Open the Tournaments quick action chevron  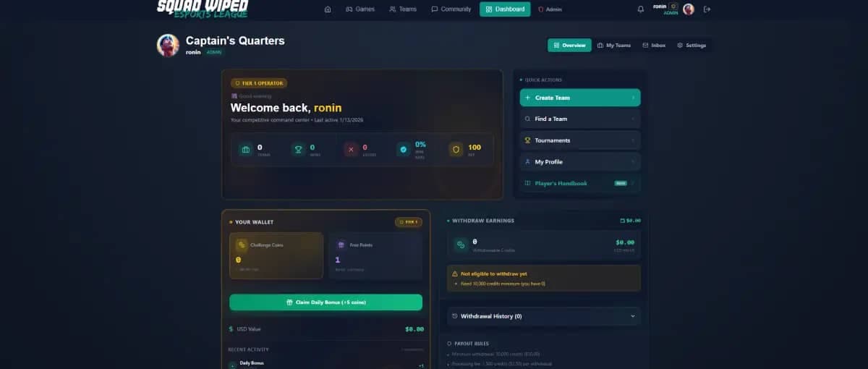click(x=633, y=140)
